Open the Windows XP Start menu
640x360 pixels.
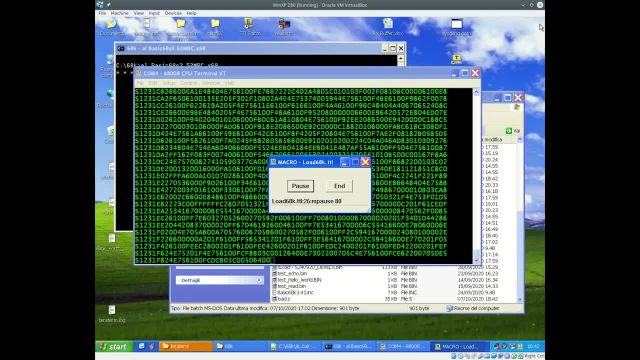[114, 346]
